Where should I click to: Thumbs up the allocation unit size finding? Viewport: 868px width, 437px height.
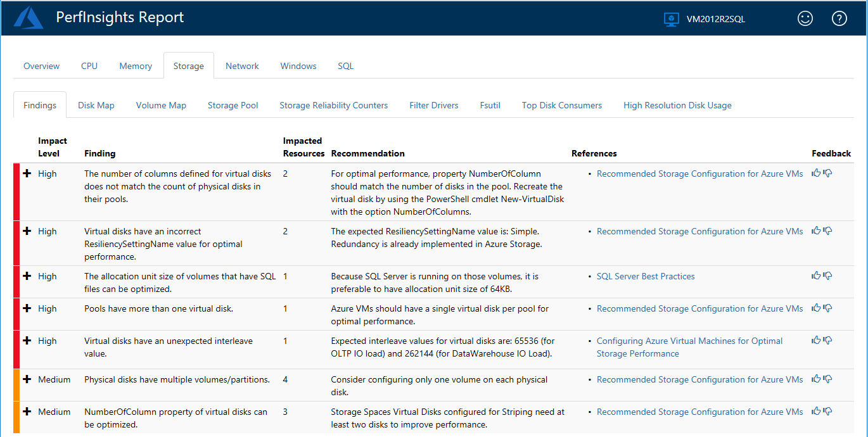816,275
